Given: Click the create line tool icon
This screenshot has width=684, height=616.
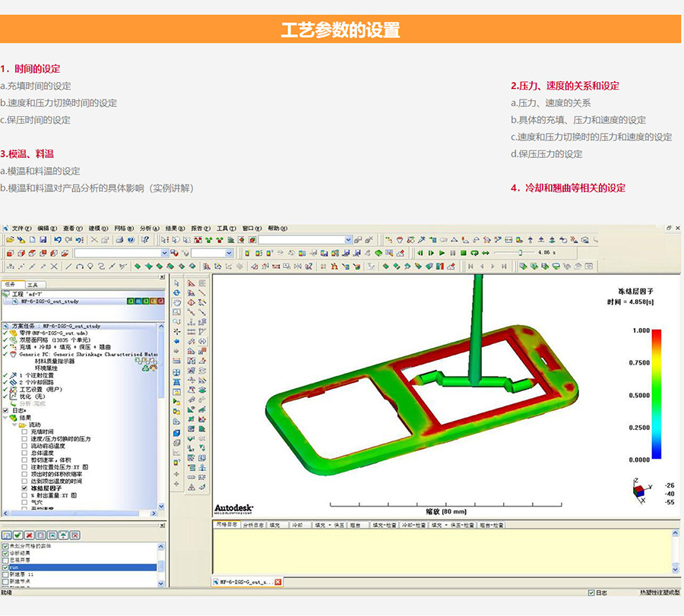Looking at the screenshot, I should [x=68, y=266].
